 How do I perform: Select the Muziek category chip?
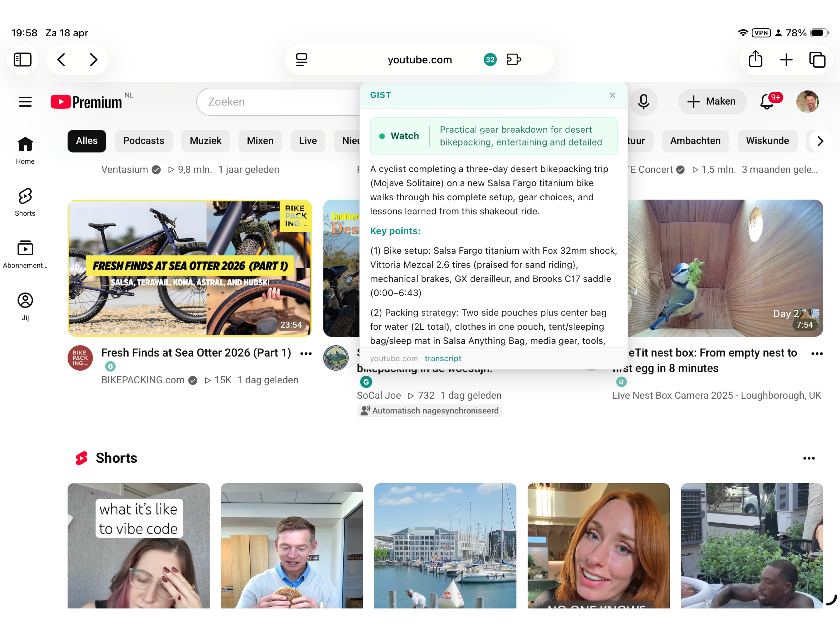(x=205, y=141)
